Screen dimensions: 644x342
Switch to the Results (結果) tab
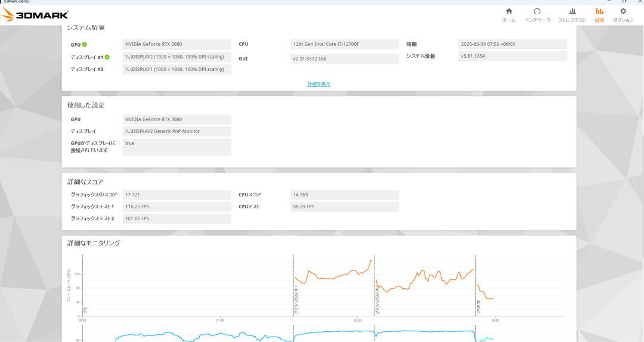(x=600, y=15)
